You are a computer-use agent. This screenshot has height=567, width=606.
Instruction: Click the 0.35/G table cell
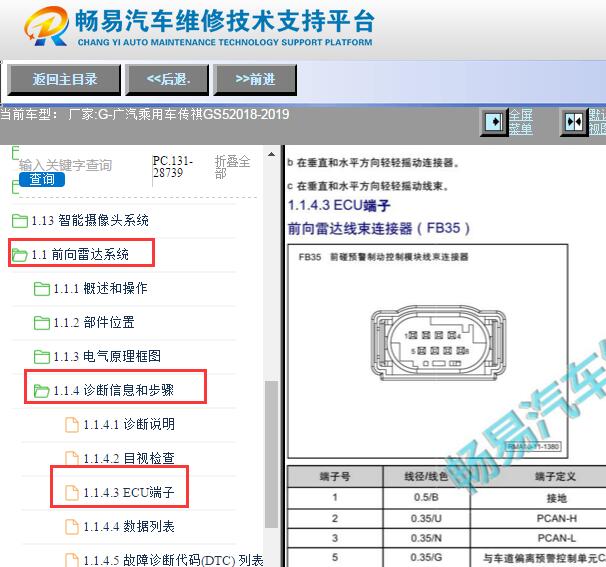coord(426,557)
